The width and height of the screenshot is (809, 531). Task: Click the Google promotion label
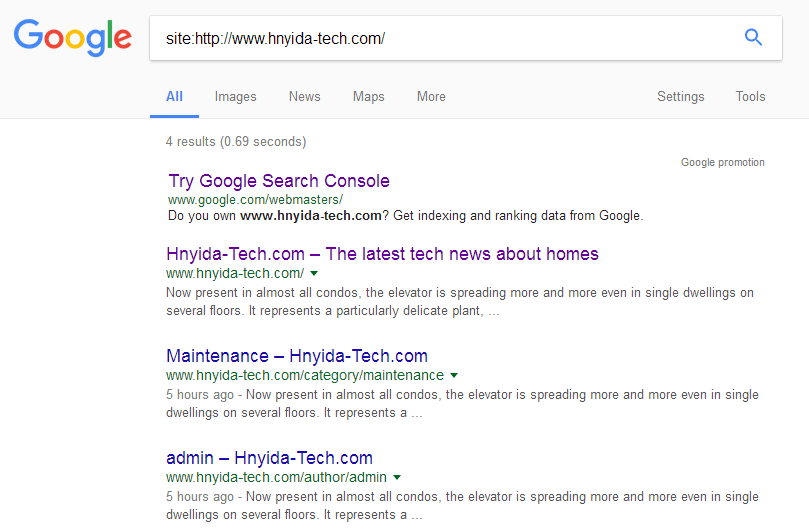click(722, 162)
